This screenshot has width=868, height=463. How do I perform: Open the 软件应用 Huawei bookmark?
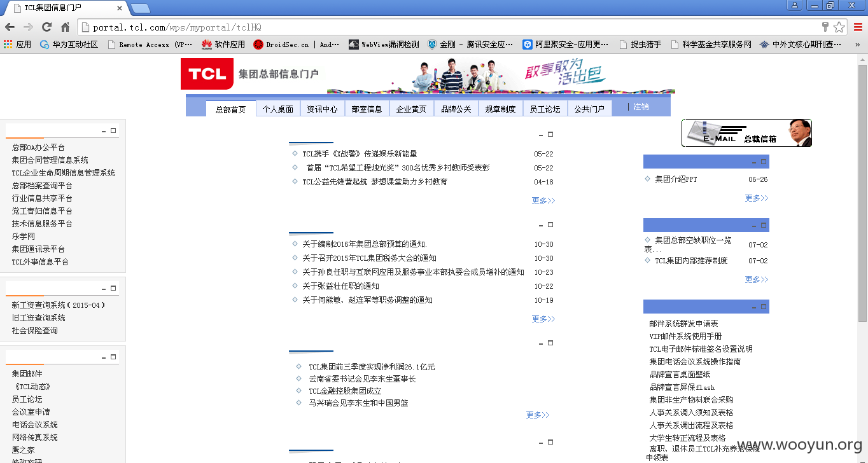[x=223, y=45]
